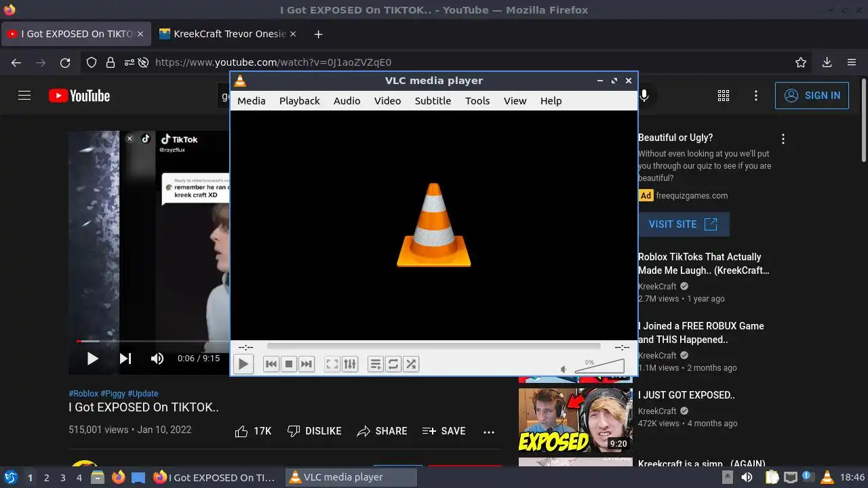Like the video with 17K likes

click(x=253, y=431)
